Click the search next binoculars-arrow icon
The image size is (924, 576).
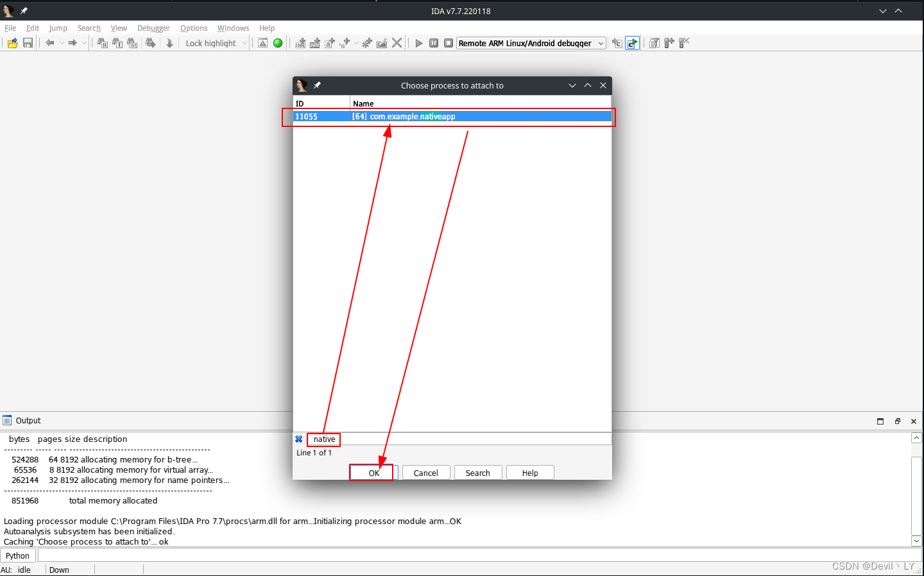[x=151, y=43]
